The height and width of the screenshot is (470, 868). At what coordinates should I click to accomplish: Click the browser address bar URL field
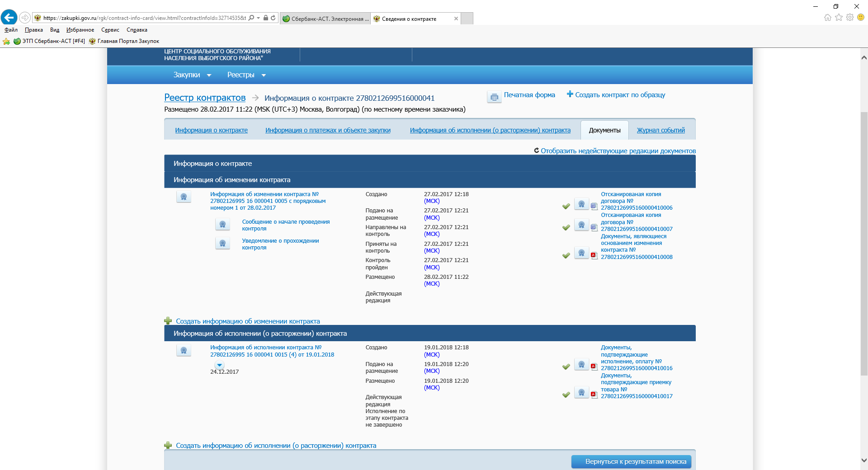145,18
